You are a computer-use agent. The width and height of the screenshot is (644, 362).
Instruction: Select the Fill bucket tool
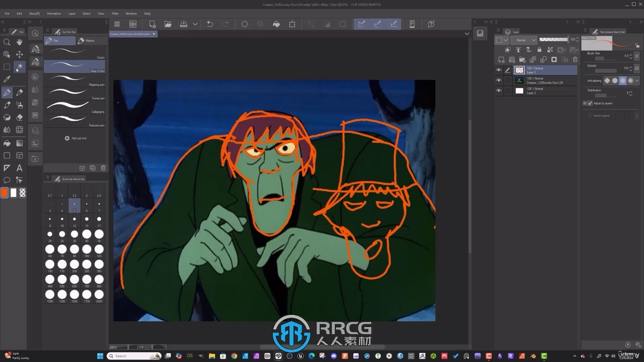coord(7,143)
